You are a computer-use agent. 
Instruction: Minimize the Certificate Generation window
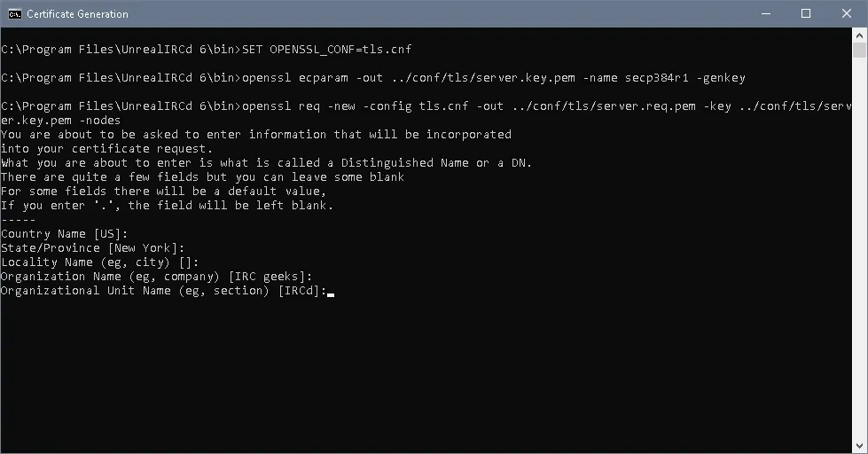pos(766,14)
